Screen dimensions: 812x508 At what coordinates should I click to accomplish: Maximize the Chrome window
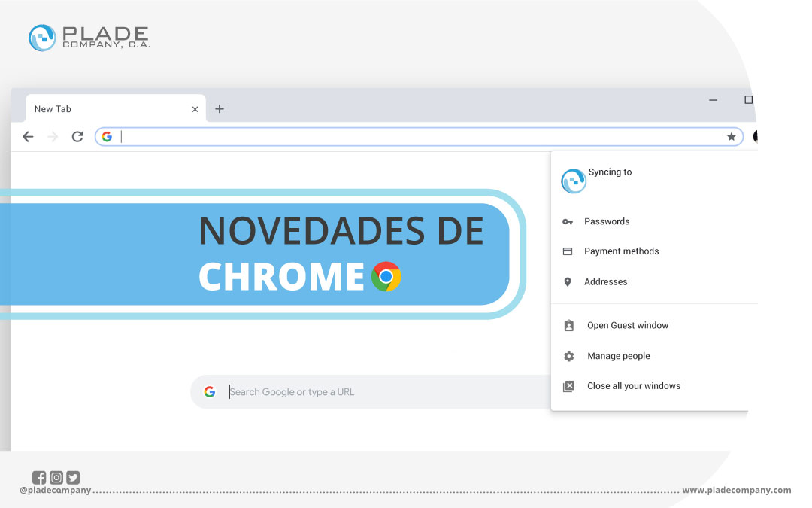click(748, 99)
